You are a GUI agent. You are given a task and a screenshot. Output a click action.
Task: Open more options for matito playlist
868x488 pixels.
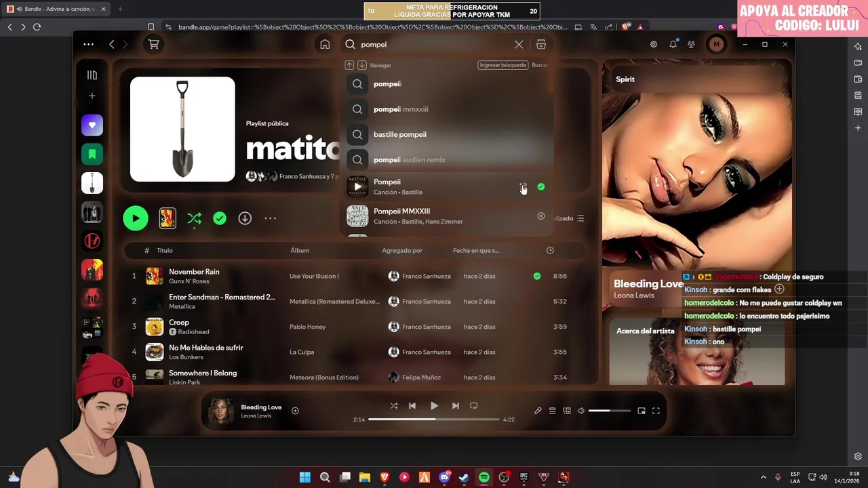[x=270, y=218]
